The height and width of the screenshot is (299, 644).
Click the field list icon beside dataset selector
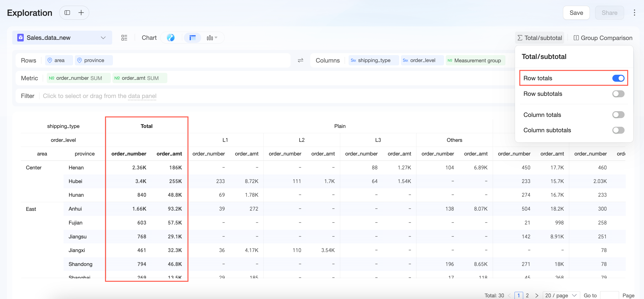(x=124, y=38)
